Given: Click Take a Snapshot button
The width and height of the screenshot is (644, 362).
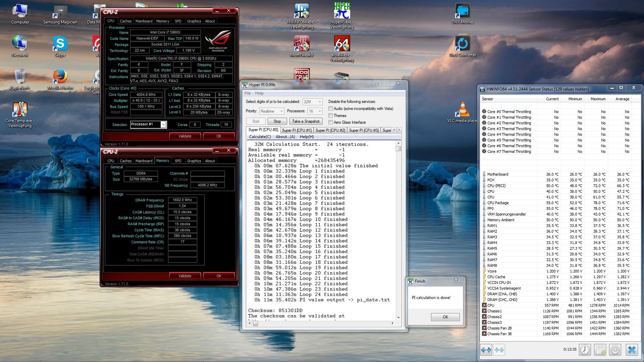Looking at the screenshot, I should point(306,121).
